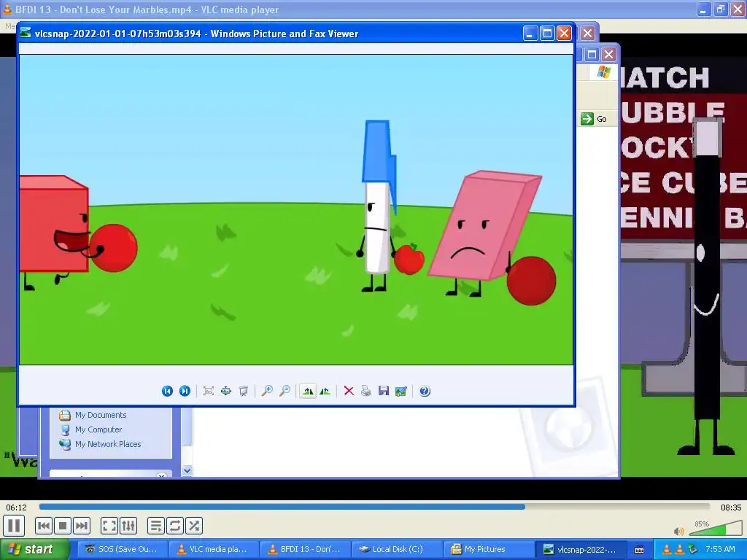This screenshot has height=560, width=747.
Task: Toggle VLC loop mode
Action: 175,526
